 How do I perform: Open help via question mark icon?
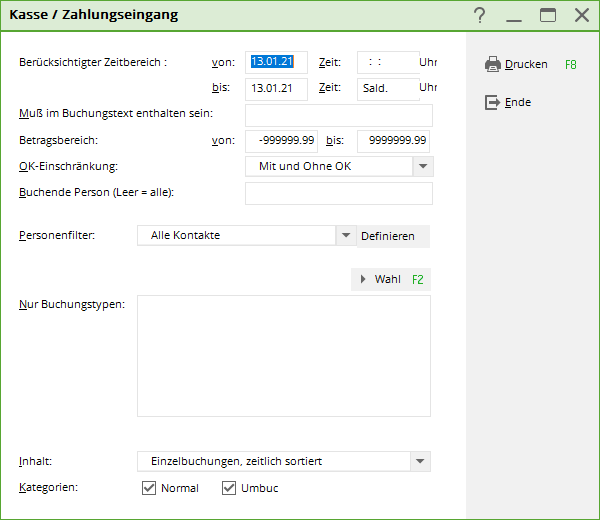tap(479, 15)
